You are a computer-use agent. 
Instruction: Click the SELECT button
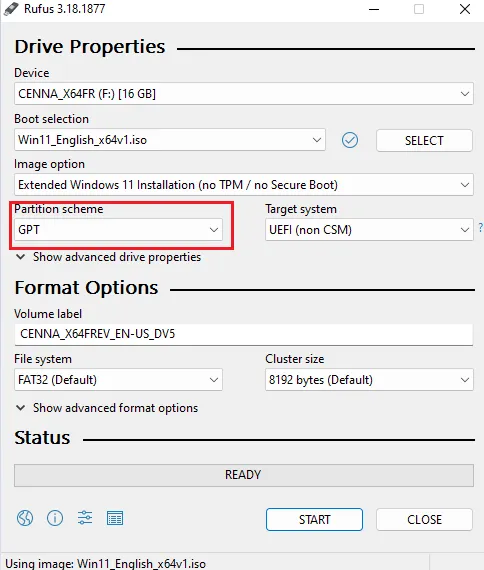tap(424, 140)
